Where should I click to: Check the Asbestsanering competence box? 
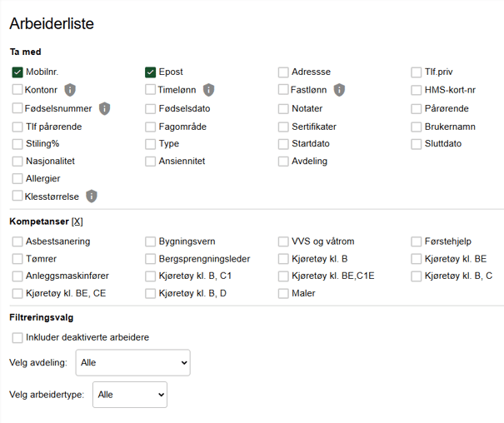pyautogui.click(x=17, y=241)
